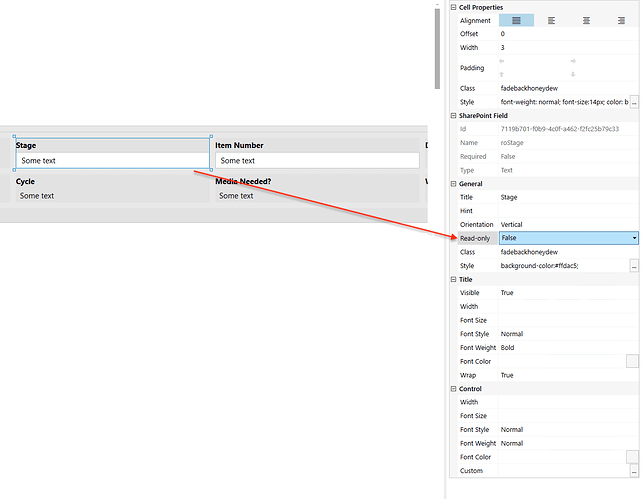Viewport: 643px width, 499px height.
Task: Click the Stage text input field
Action: point(112,160)
